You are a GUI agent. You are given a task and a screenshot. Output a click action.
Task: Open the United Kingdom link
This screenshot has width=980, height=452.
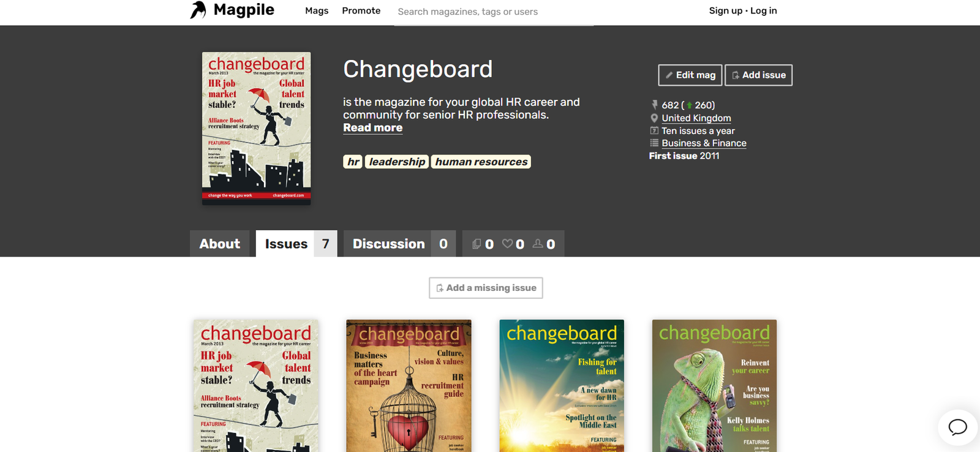[x=696, y=118]
